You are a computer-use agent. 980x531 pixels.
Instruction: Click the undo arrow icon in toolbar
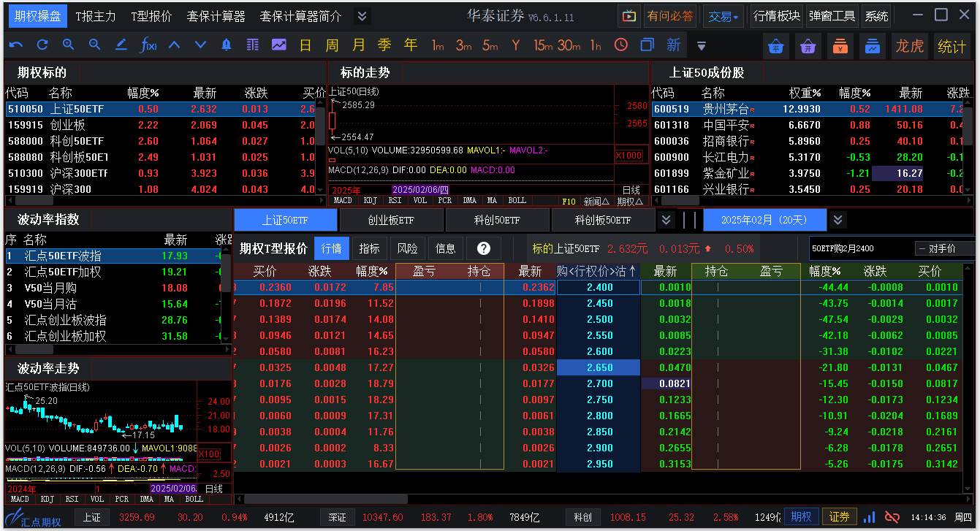pos(16,45)
